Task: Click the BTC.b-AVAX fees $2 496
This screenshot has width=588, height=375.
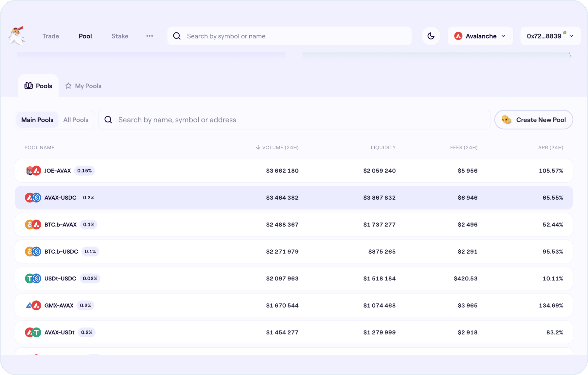Action: point(468,224)
